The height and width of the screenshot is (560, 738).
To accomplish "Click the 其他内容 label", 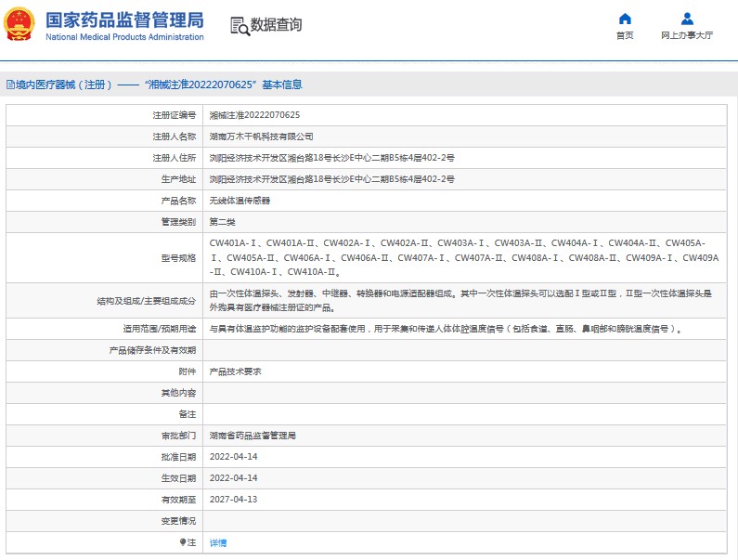I will [178, 393].
